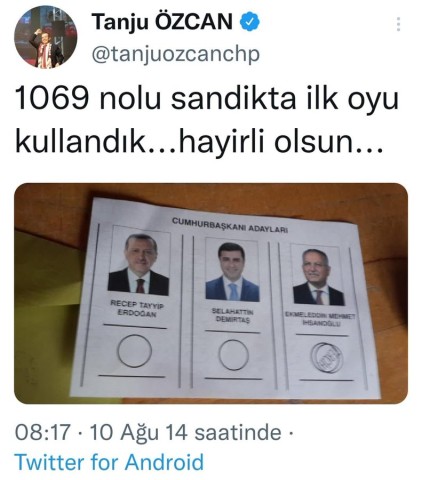Screen dimensions: 422x480
Task: Click the blue verified badge
Action: [250, 22]
